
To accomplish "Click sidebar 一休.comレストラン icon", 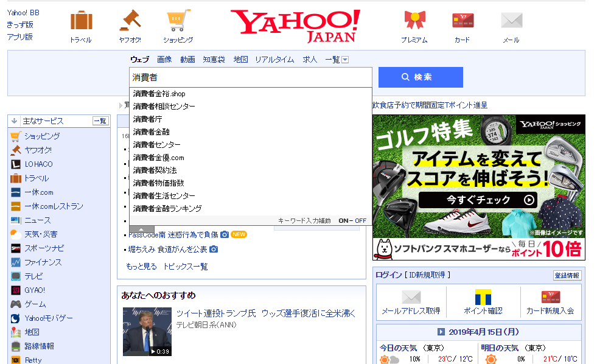I will [x=16, y=206].
